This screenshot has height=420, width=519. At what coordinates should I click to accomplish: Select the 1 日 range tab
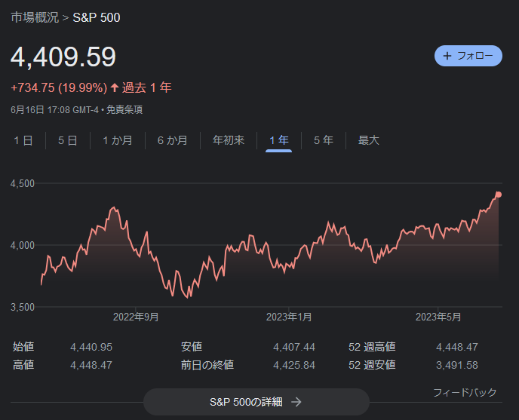[x=23, y=140]
